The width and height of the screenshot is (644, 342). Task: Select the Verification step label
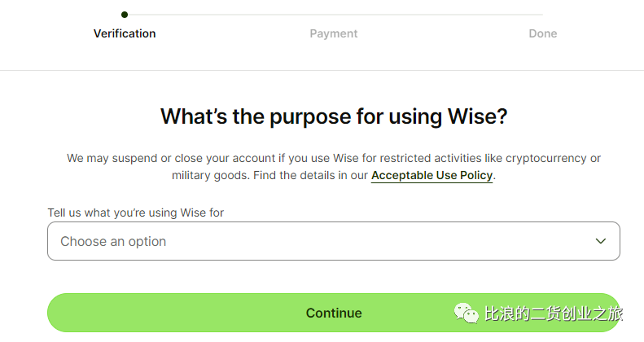(125, 33)
